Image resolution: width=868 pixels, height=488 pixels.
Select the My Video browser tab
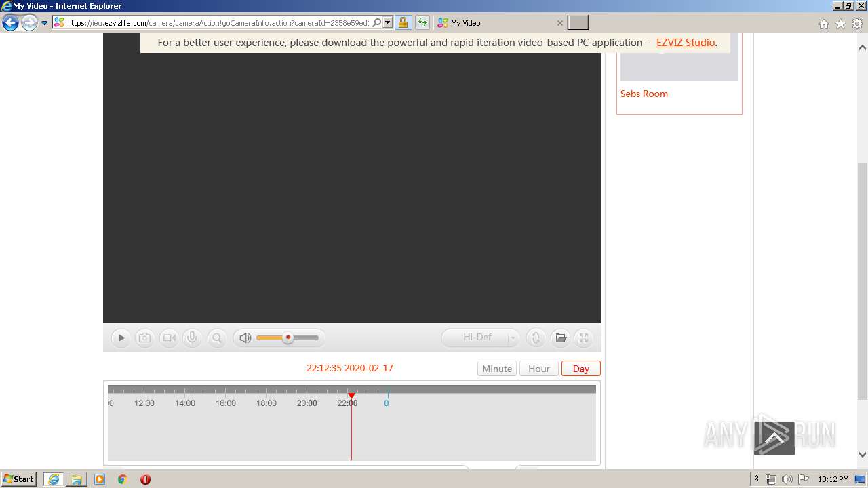pyautogui.click(x=500, y=22)
